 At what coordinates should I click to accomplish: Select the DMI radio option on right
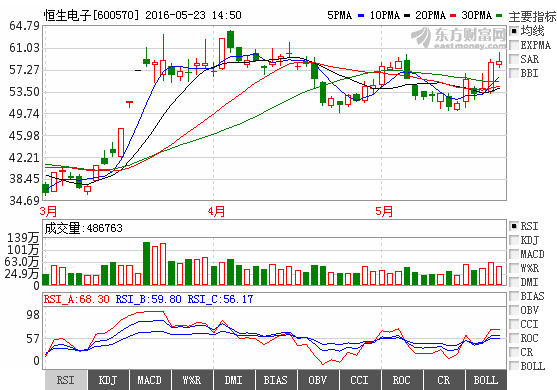514,282
